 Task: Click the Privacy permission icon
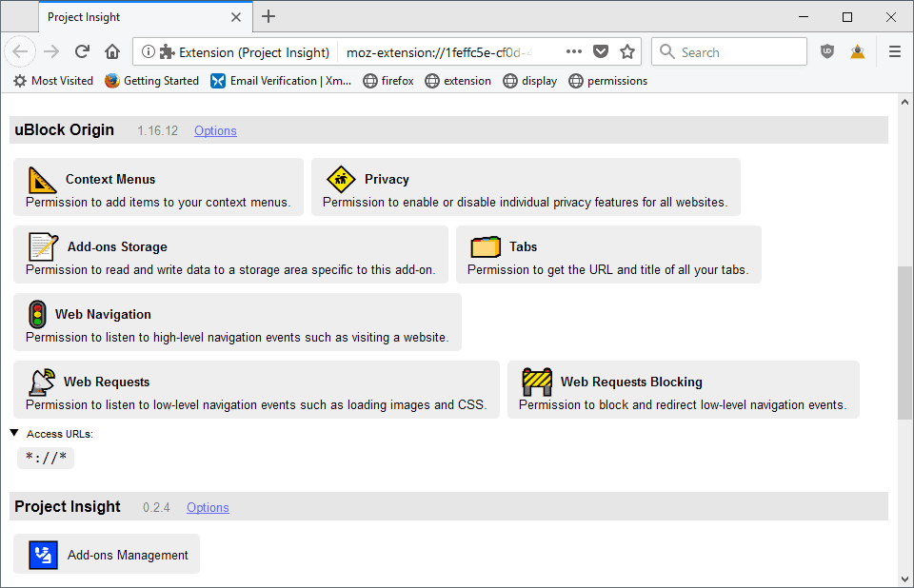pyautogui.click(x=341, y=180)
